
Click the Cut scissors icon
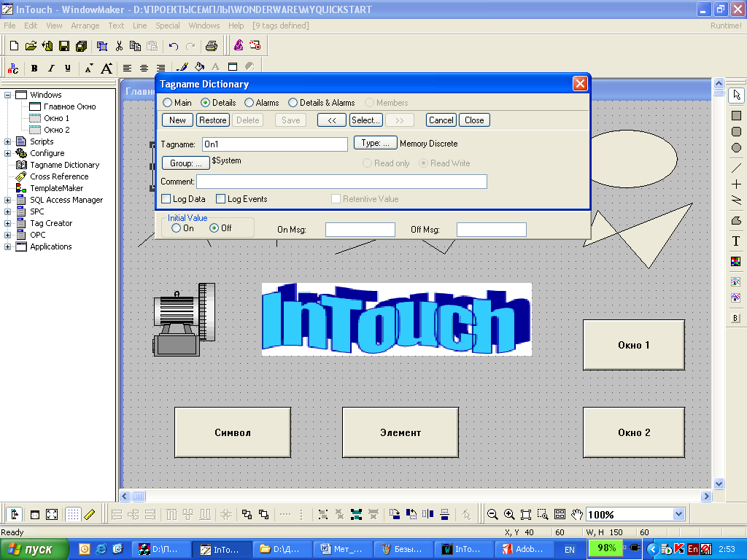tap(119, 46)
